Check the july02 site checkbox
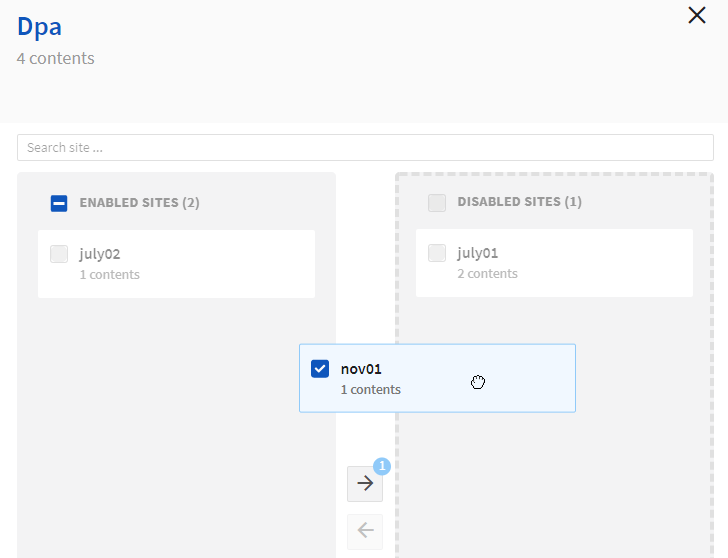Image resolution: width=728 pixels, height=558 pixels. [x=59, y=254]
